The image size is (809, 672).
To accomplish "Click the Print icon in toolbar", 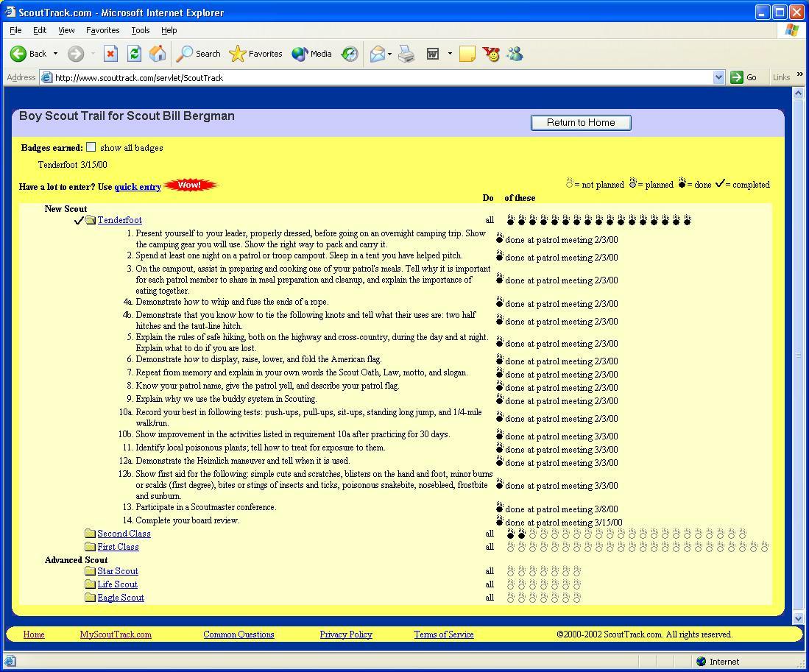I will 406,54.
